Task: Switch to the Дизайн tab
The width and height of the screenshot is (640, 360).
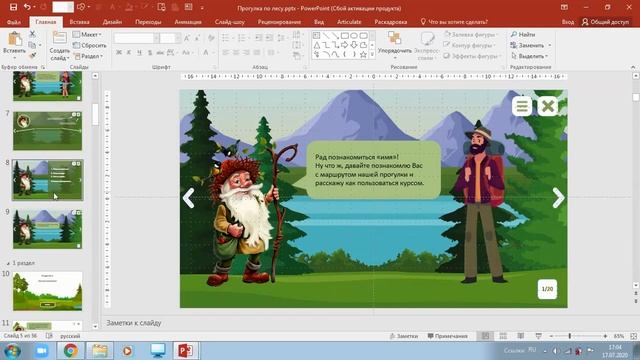Action: click(x=112, y=22)
